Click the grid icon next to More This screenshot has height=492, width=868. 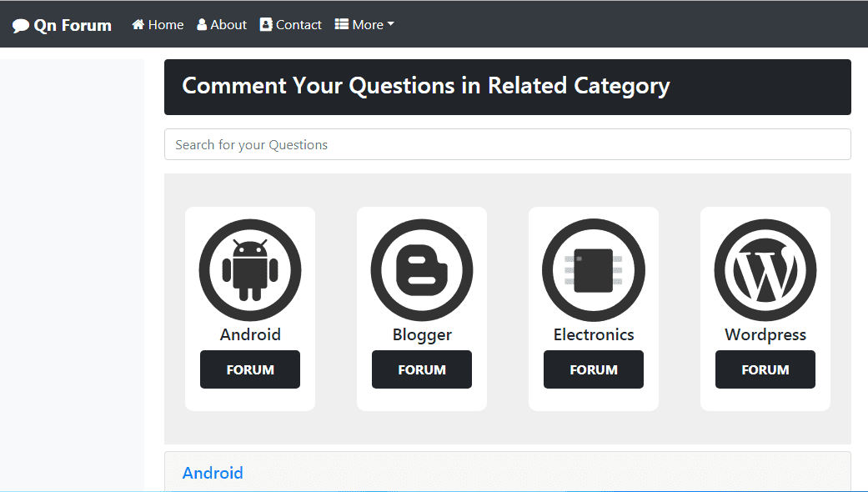click(x=343, y=24)
